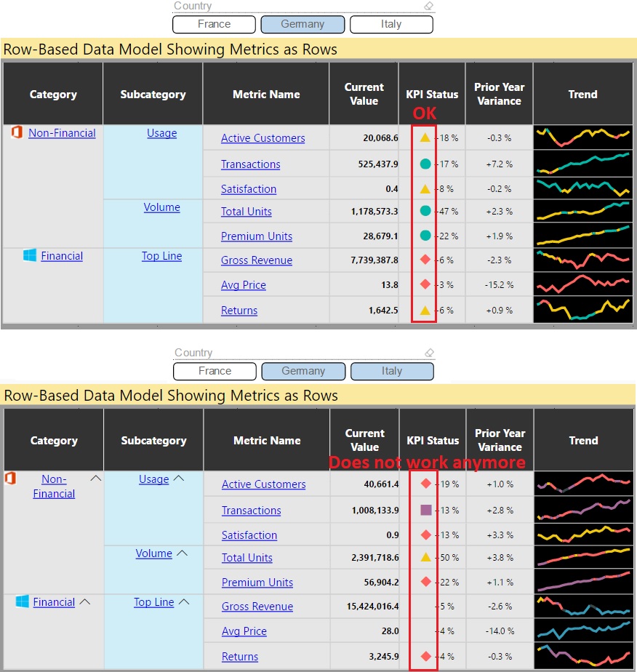Deselect Italy in the bottom Country slicer
This screenshot has height=672, width=637.
pos(392,371)
